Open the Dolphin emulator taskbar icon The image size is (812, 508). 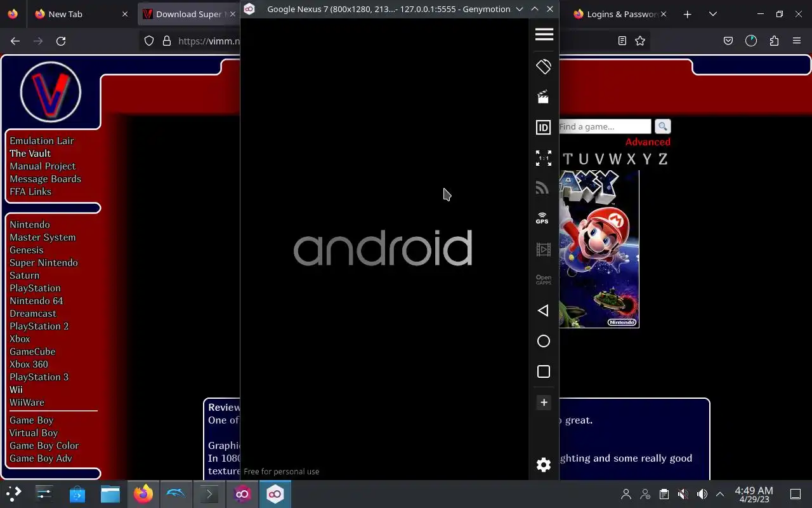176,493
